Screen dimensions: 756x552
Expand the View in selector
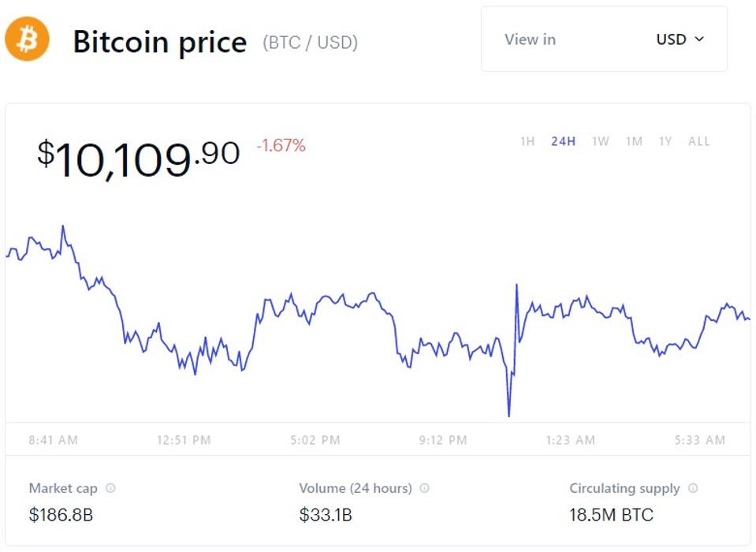[x=530, y=39]
